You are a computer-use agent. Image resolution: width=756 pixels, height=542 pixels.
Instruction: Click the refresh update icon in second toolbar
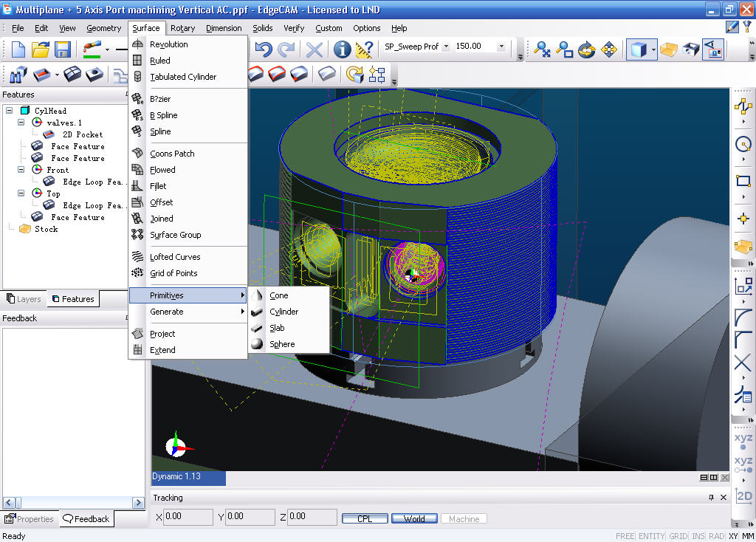click(x=354, y=75)
